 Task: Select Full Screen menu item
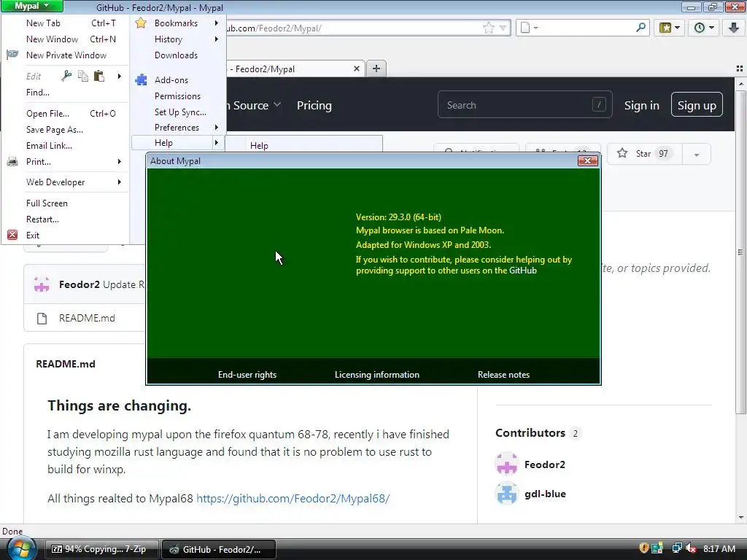(65, 203)
